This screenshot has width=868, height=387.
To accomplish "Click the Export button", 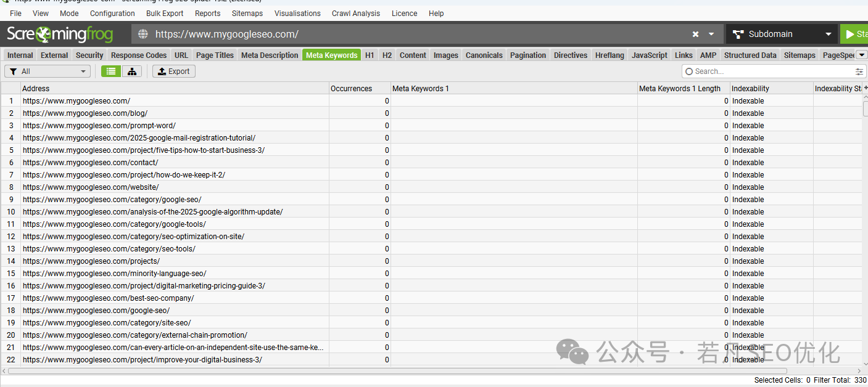I will pyautogui.click(x=174, y=71).
